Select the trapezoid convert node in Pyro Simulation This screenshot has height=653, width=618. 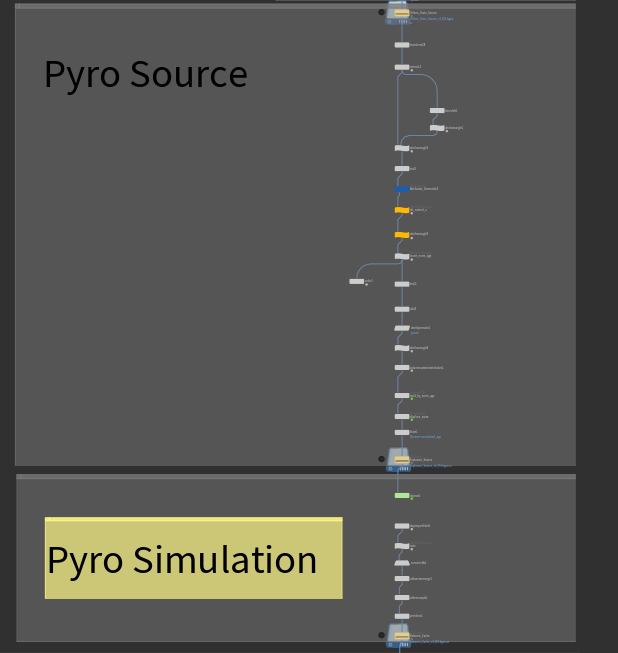click(402, 562)
